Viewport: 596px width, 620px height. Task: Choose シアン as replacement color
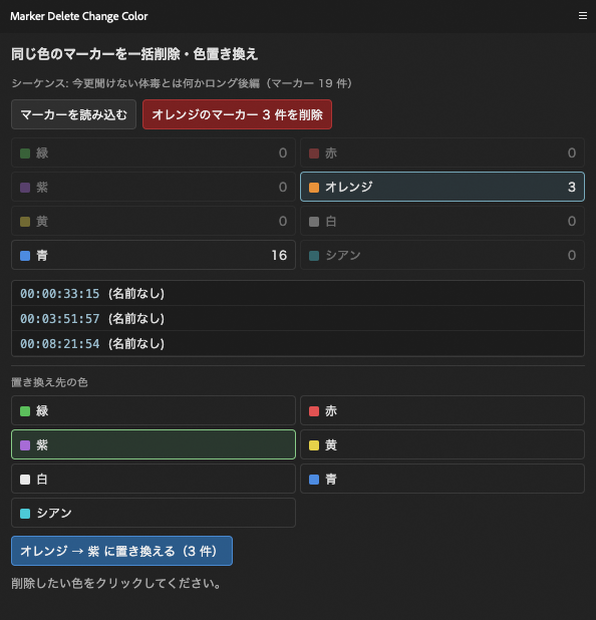tap(153, 513)
